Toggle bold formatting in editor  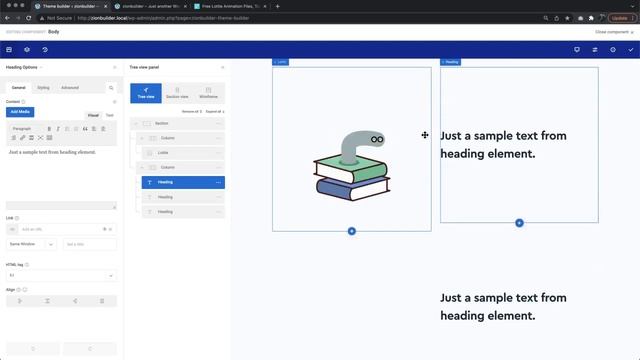(49, 129)
